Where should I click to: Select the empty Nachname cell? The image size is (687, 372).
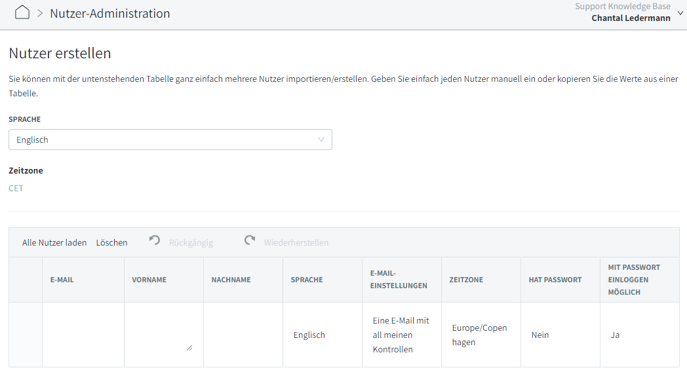point(243,335)
